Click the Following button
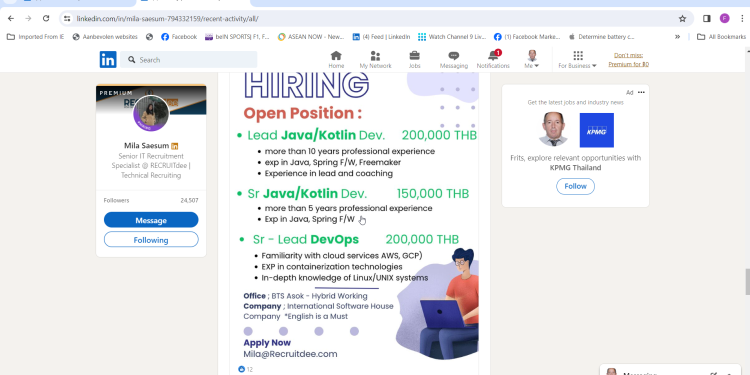The image size is (750, 375). [x=151, y=240]
